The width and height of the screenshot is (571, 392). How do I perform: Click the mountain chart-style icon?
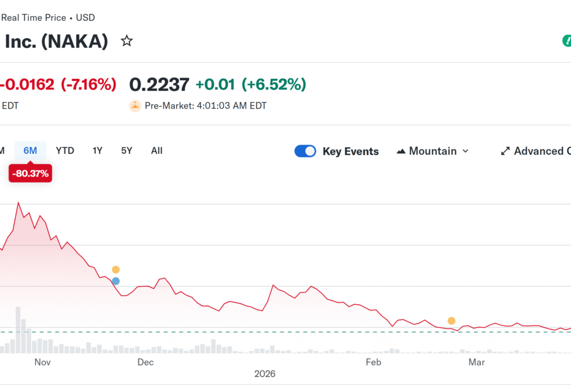point(401,151)
